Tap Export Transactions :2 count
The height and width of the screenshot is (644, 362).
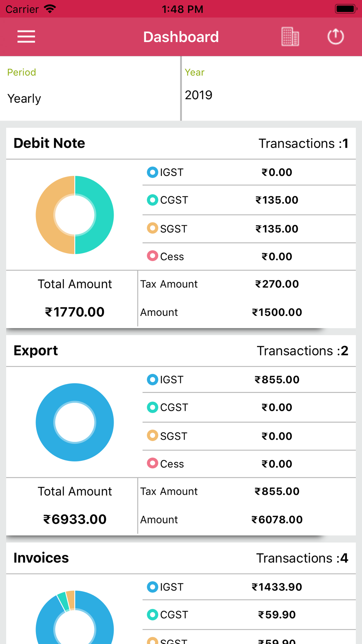tap(303, 351)
